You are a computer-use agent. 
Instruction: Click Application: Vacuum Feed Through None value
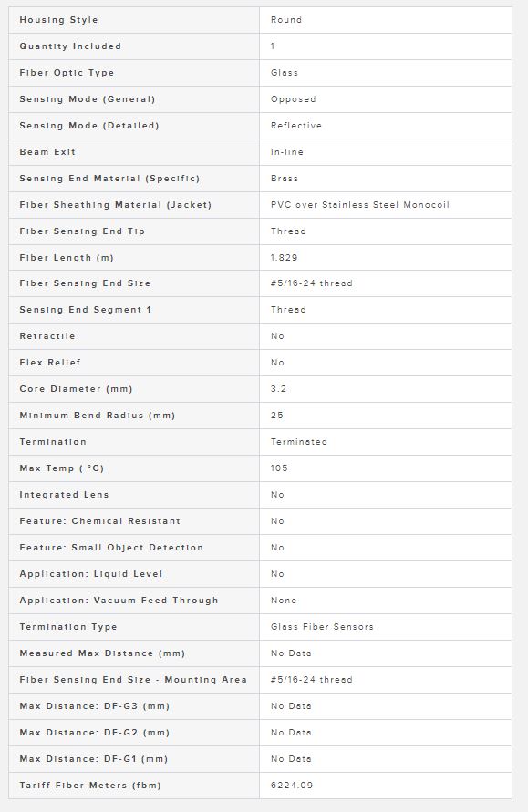pyautogui.click(x=284, y=601)
